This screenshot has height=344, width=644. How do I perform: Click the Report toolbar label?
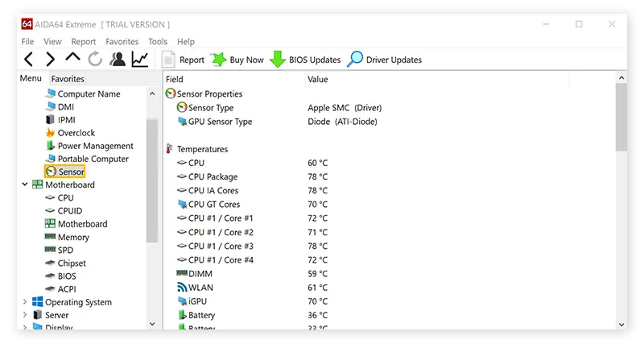(x=192, y=60)
